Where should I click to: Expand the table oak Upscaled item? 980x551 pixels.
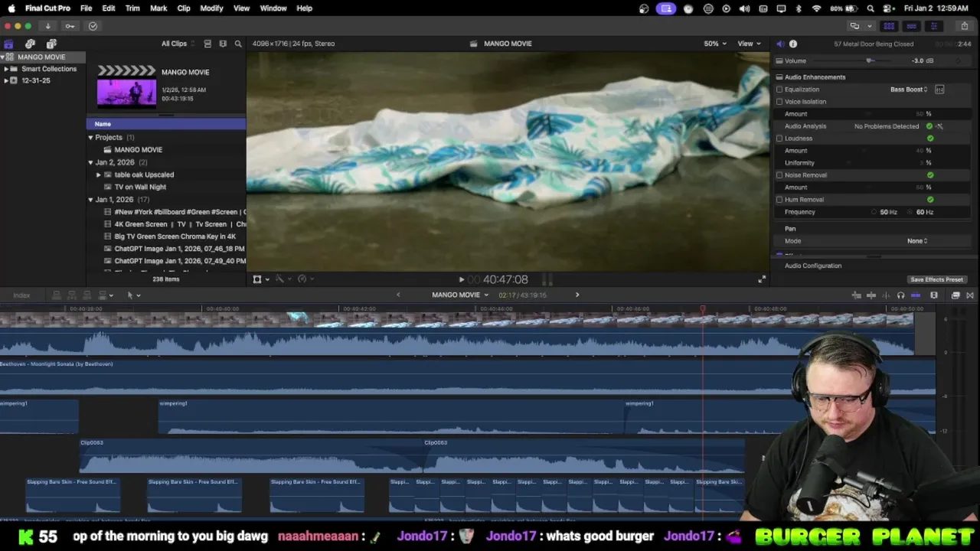click(98, 174)
